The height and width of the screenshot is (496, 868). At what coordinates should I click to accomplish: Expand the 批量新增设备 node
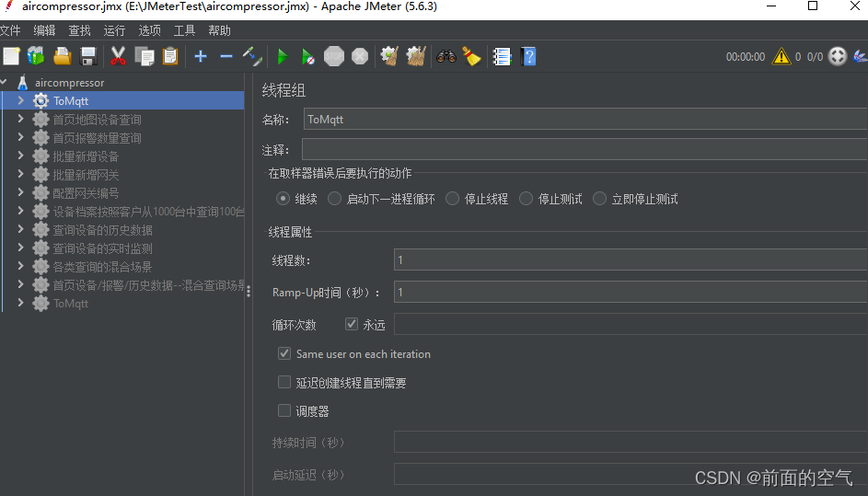click(21, 156)
